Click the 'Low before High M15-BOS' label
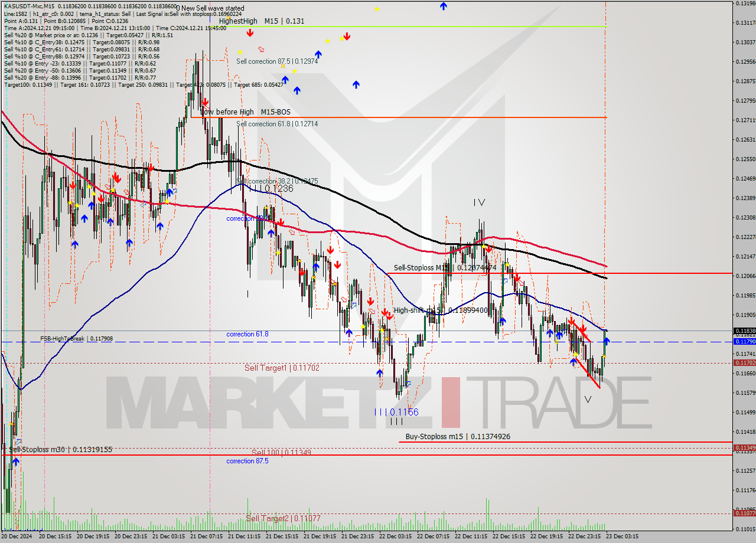Viewport: 756px width, 543px height. pyautogui.click(x=245, y=112)
